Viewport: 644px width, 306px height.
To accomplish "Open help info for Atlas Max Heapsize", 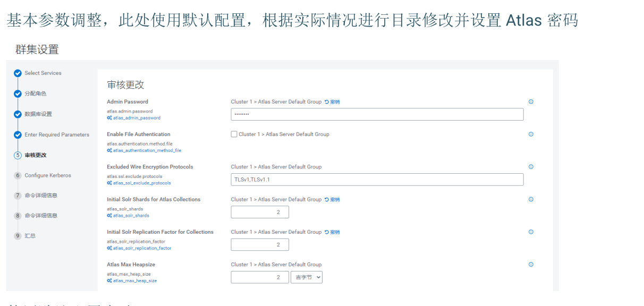I will [x=531, y=264].
